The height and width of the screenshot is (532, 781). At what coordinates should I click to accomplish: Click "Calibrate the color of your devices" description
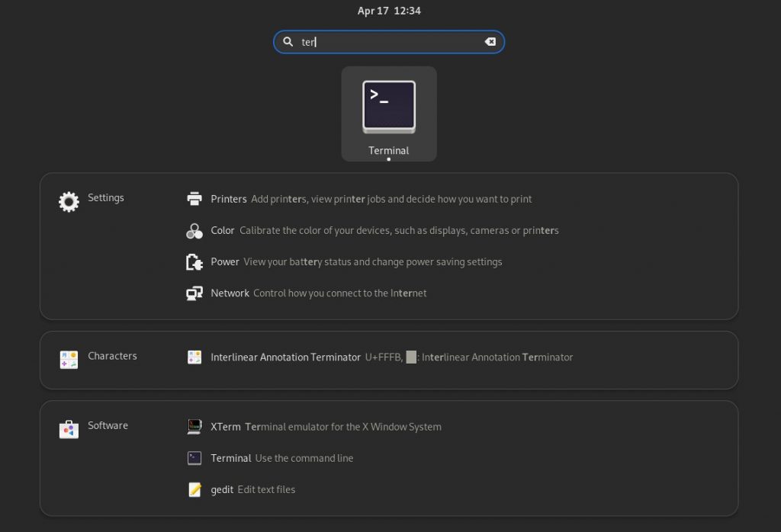(399, 230)
